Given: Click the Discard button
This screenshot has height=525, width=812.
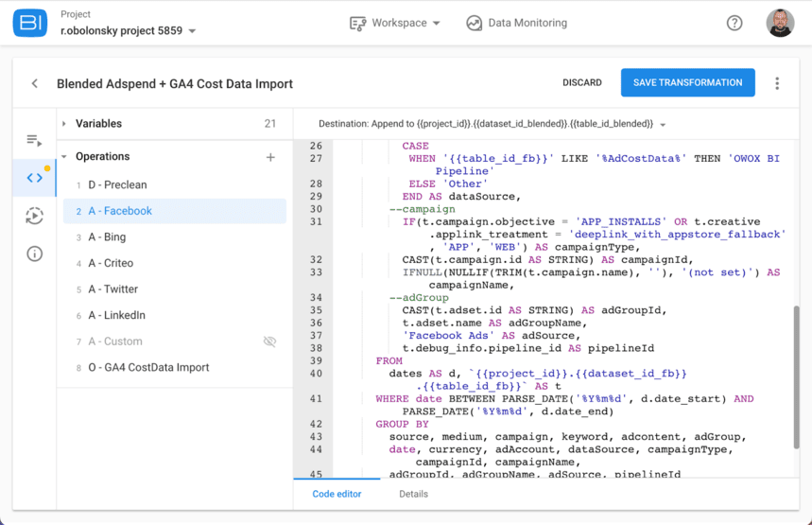Looking at the screenshot, I should pyautogui.click(x=581, y=83).
